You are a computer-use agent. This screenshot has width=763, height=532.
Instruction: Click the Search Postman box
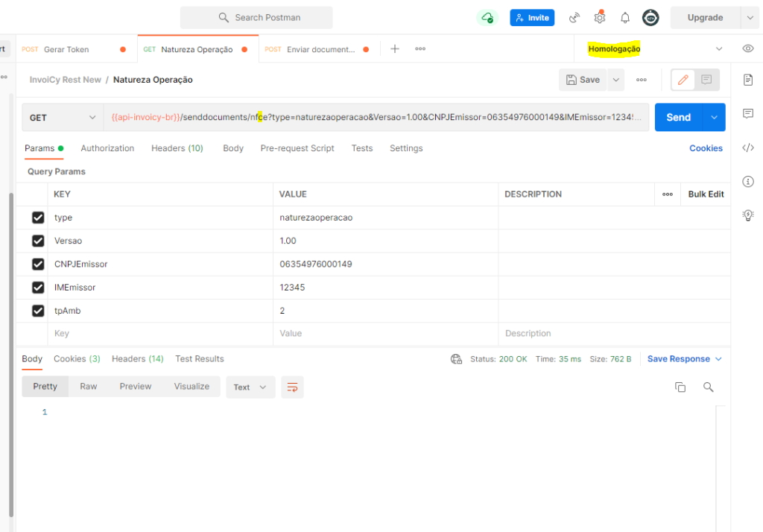[x=256, y=18]
